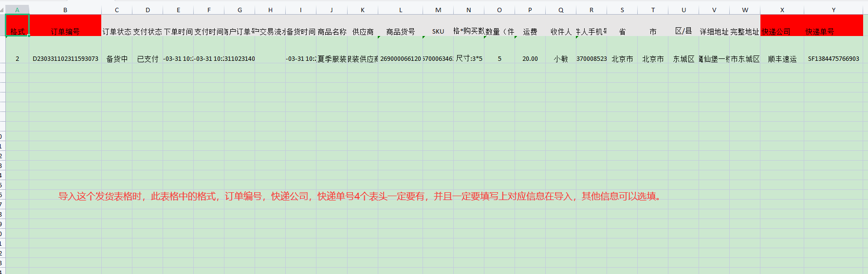Click the select-all corner triangle

click(x=2, y=10)
